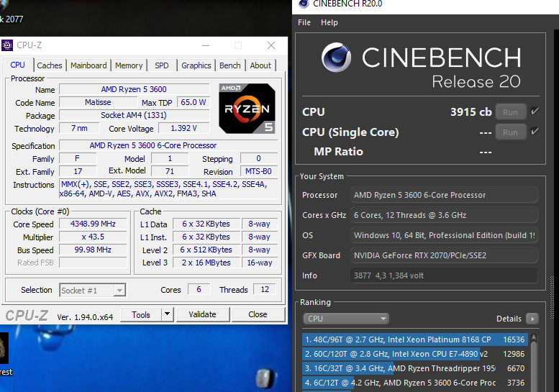Click the Level 3 cache value 2 x 16 MBytes
559x392 pixels.
coord(206,263)
